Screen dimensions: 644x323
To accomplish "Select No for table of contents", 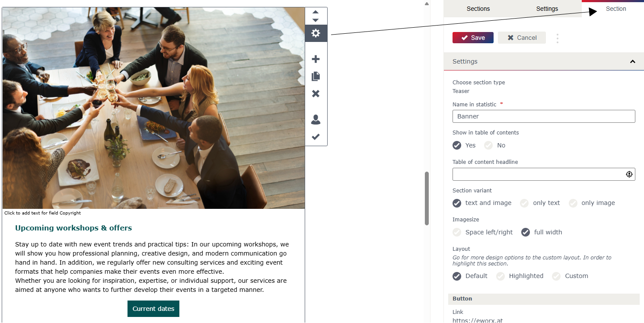I will point(495,145).
